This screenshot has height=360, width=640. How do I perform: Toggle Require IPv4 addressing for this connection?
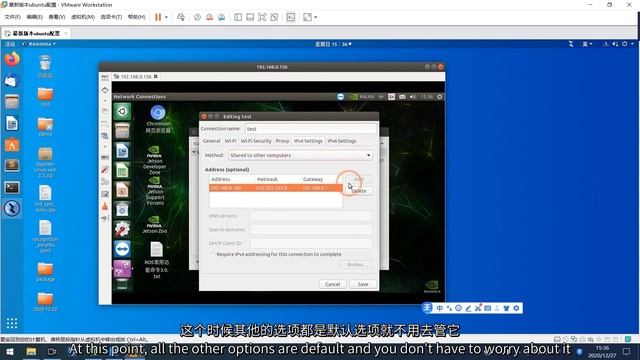coord(213,254)
